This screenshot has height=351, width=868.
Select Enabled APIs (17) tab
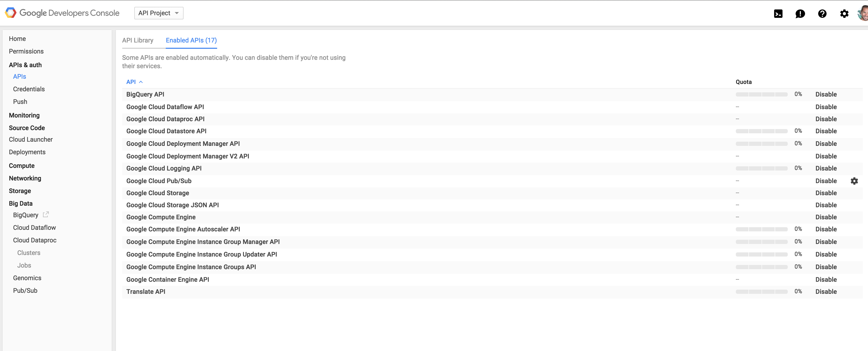pos(191,40)
